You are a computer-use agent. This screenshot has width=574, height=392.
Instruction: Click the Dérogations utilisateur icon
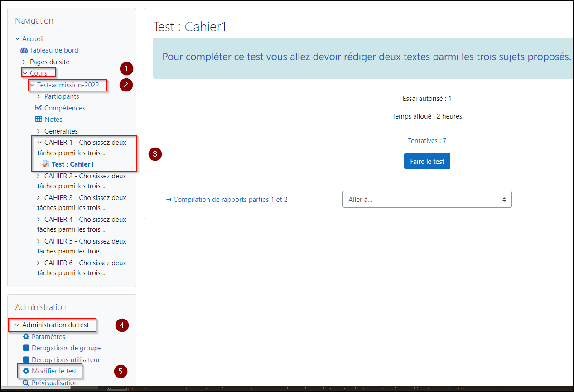point(26,360)
